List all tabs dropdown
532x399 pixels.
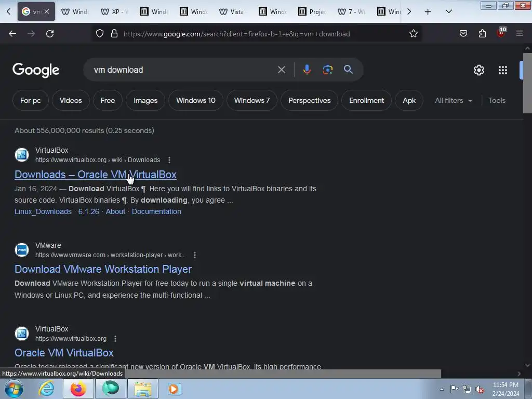(448, 11)
